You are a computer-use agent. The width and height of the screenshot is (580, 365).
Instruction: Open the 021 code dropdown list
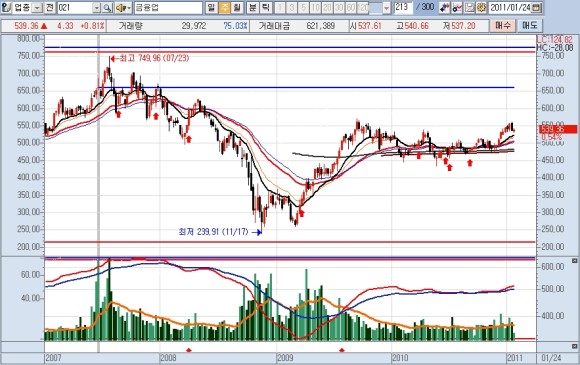coord(97,8)
